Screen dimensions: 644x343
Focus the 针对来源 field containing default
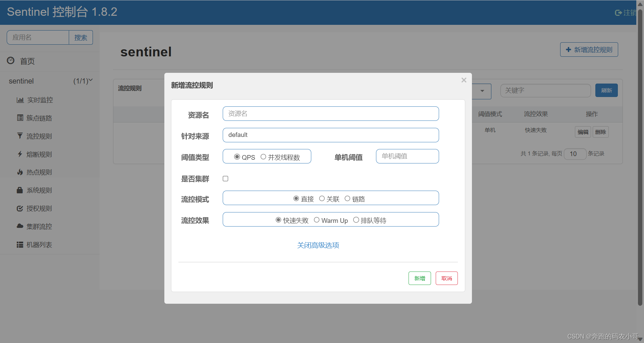pos(331,135)
